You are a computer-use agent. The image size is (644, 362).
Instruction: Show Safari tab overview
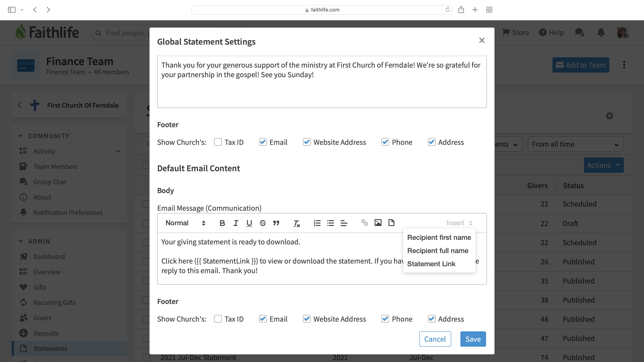point(489,10)
